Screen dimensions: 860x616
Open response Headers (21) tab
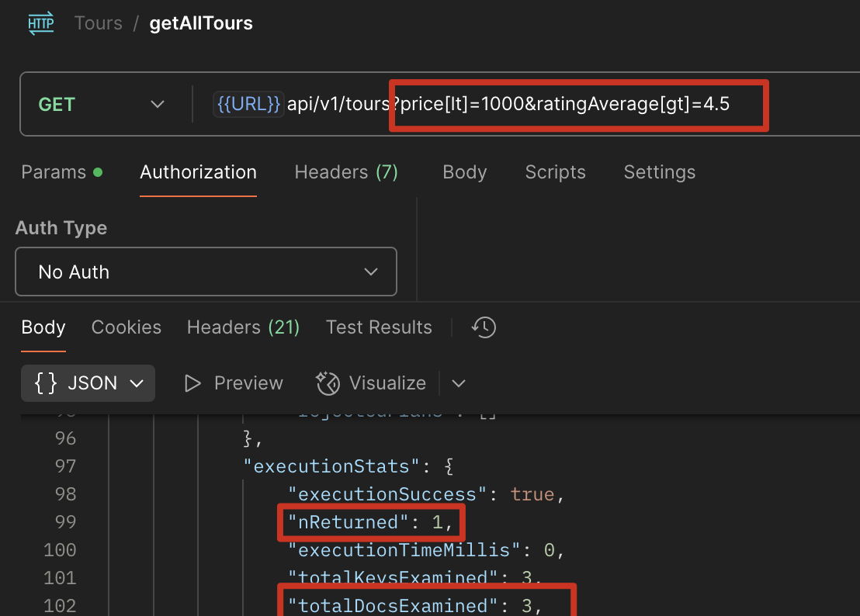pos(243,327)
